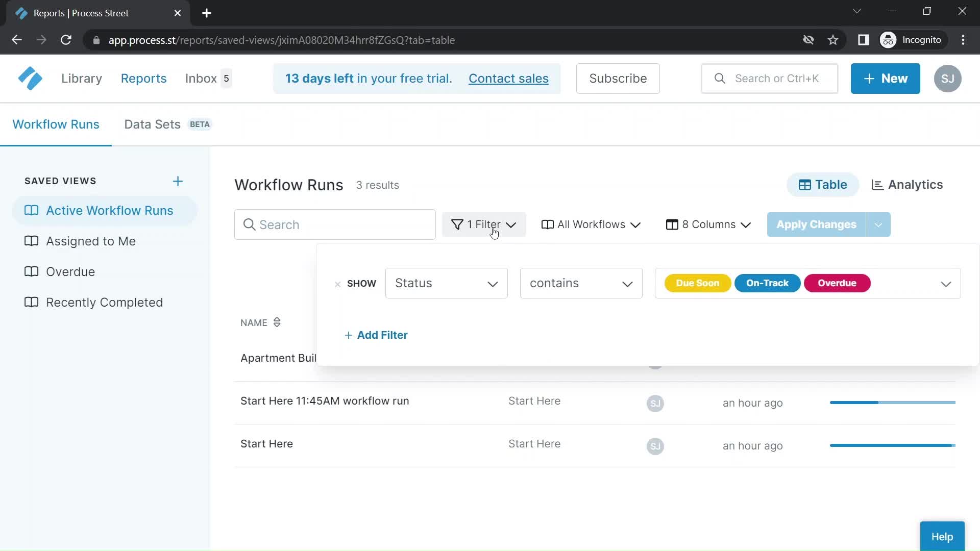The image size is (980, 551).
Task: Open the All Workflows dropdown
Action: (x=591, y=224)
